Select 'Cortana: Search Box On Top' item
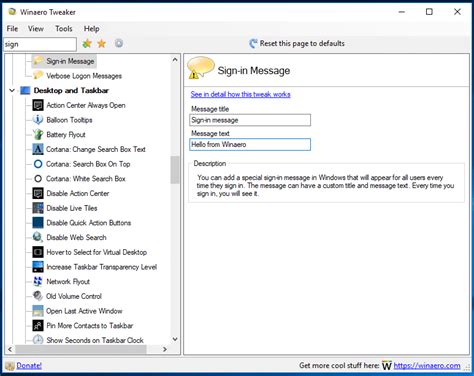The width and height of the screenshot is (474, 376). click(x=88, y=164)
